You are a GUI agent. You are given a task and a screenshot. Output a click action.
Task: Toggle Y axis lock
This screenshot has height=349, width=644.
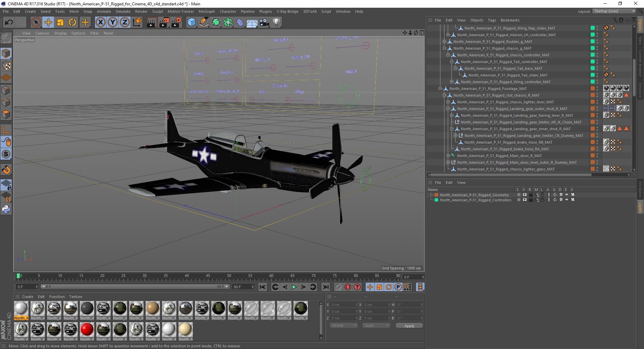112,22
